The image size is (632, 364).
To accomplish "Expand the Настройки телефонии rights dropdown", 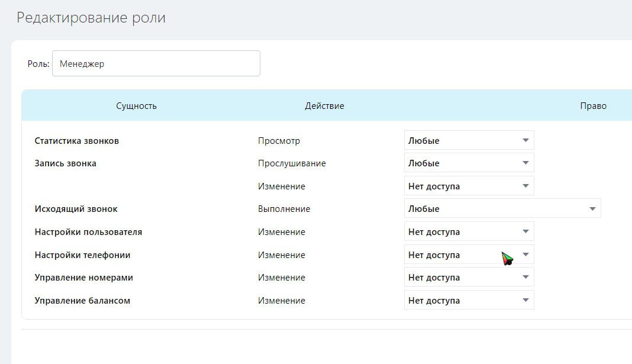I will (x=469, y=255).
